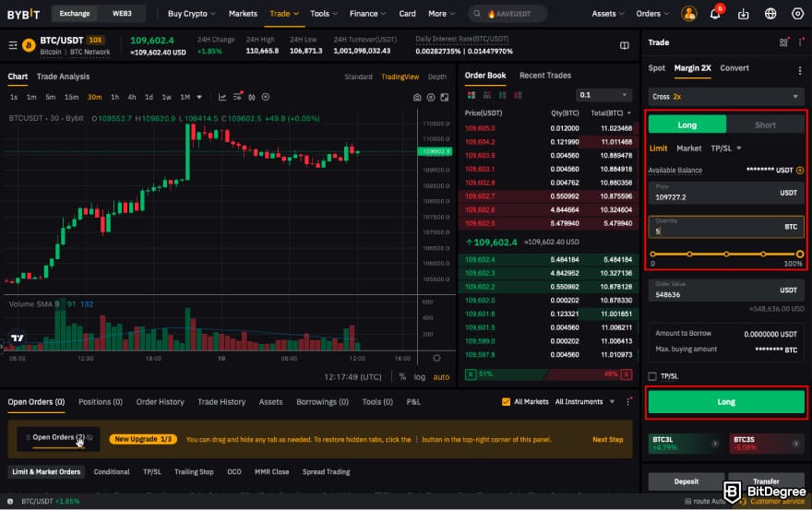The width and height of the screenshot is (812, 510).
Task: Open the notifications bell icon
Action: point(715,14)
